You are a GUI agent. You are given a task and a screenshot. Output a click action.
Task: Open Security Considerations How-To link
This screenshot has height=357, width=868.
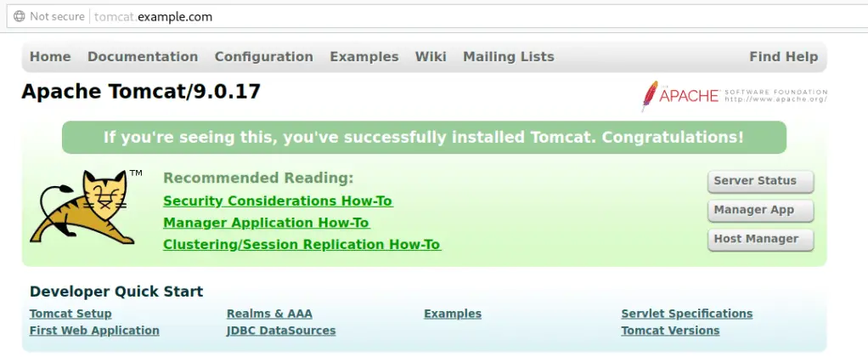(278, 201)
